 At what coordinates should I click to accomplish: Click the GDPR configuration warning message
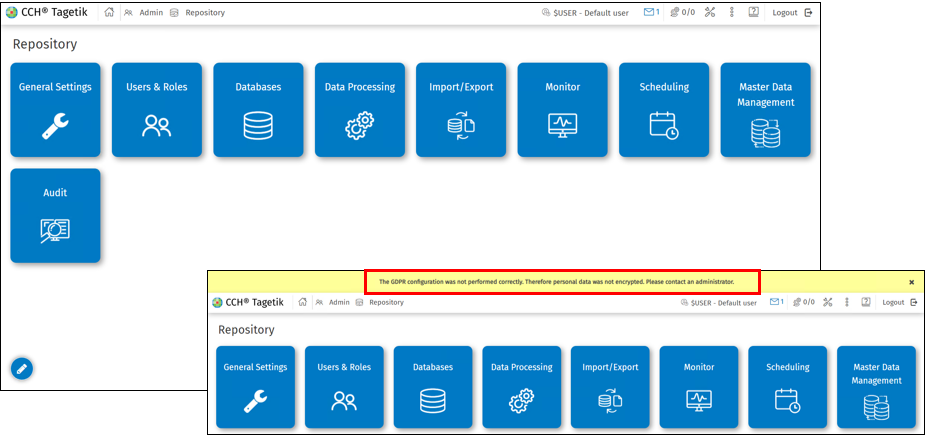pyautogui.click(x=556, y=281)
